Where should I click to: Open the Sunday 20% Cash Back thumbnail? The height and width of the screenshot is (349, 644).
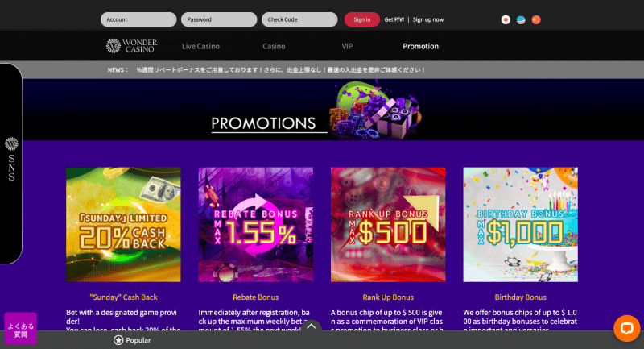click(x=123, y=224)
